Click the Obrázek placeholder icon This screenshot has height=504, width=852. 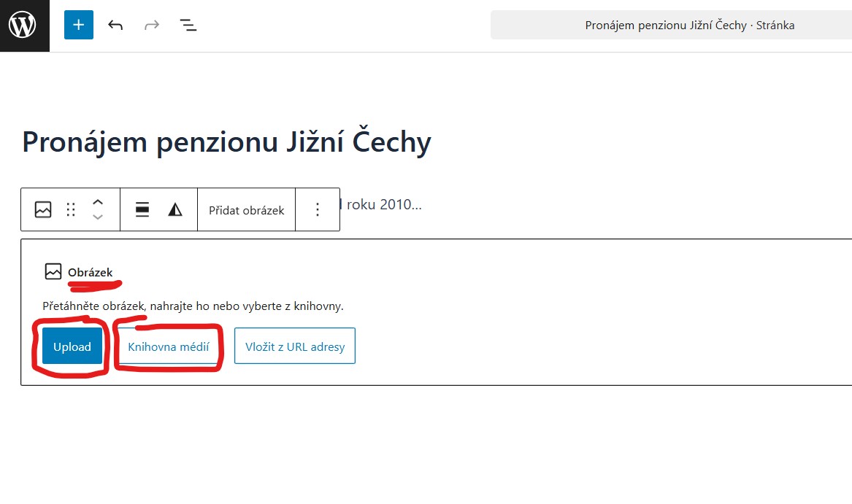[53, 271]
